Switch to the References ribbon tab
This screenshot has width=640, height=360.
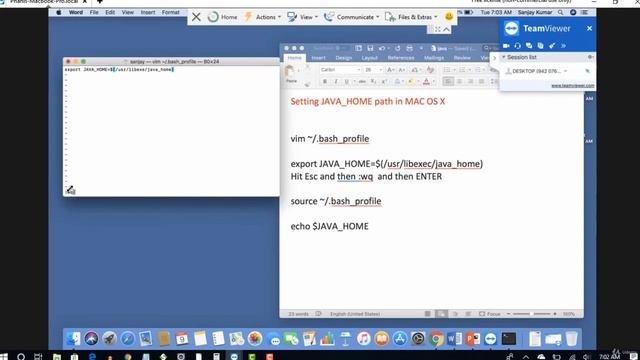tap(401, 58)
